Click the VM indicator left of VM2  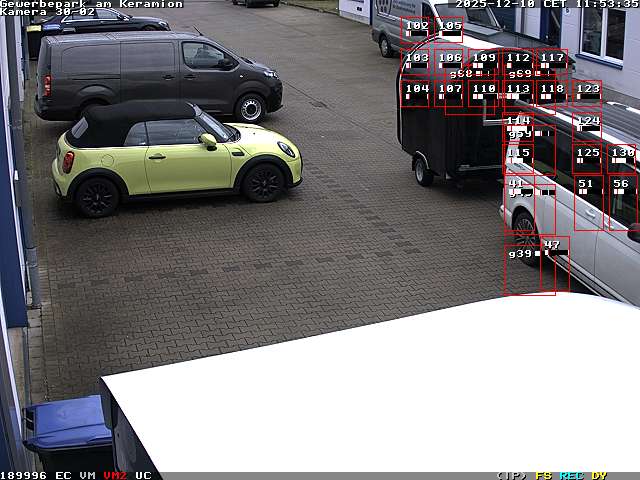click(88, 475)
